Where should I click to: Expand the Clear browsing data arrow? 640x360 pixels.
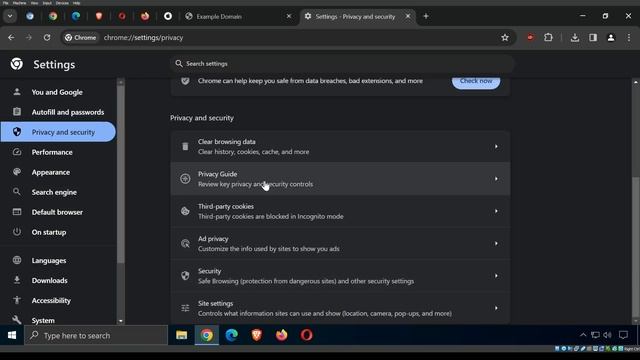tap(496, 147)
